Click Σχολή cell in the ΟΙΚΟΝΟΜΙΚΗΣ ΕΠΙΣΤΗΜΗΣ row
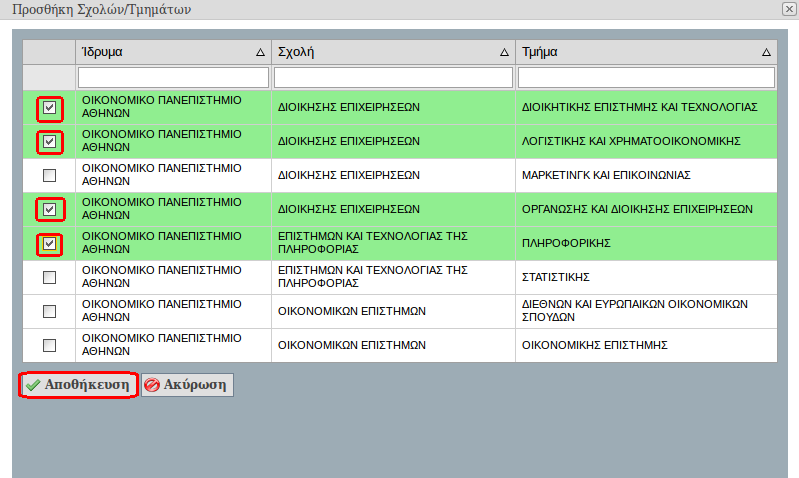The height and width of the screenshot is (478, 799). (393, 346)
